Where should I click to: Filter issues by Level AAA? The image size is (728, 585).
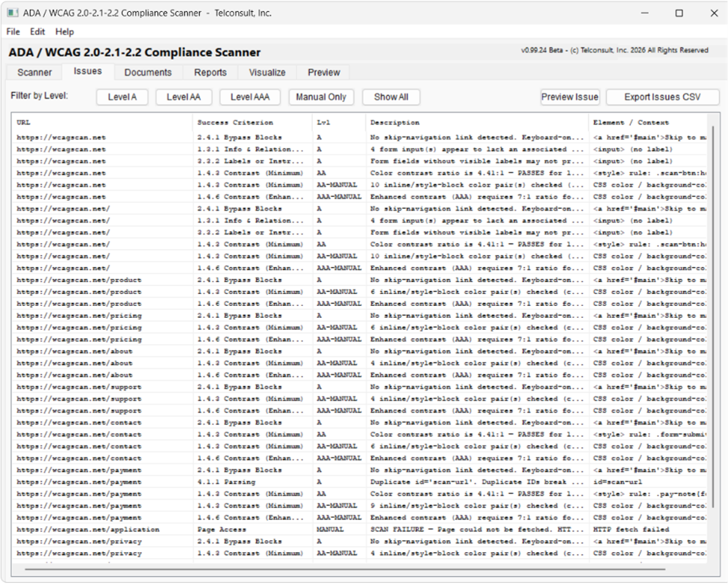[x=250, y=97]
